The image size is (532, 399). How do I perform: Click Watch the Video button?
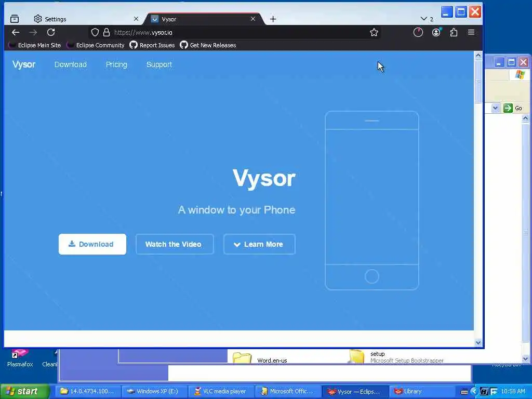(x=175, y=244)
